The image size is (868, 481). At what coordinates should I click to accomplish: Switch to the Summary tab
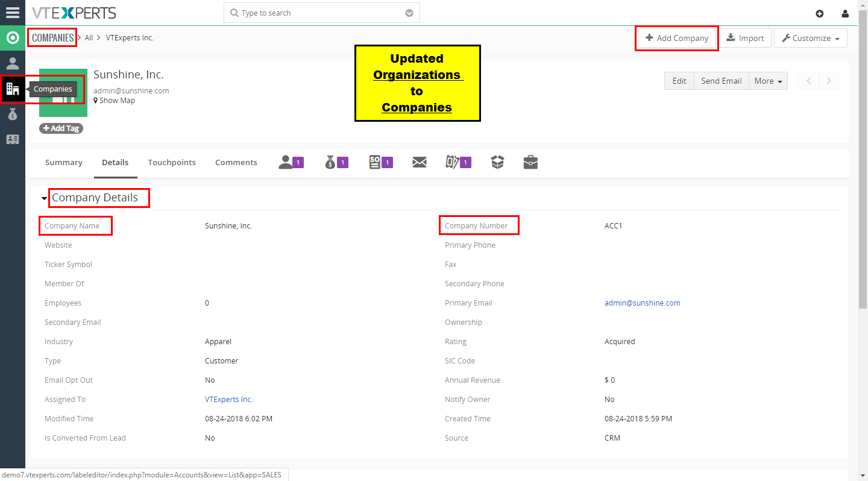point(64,163)
